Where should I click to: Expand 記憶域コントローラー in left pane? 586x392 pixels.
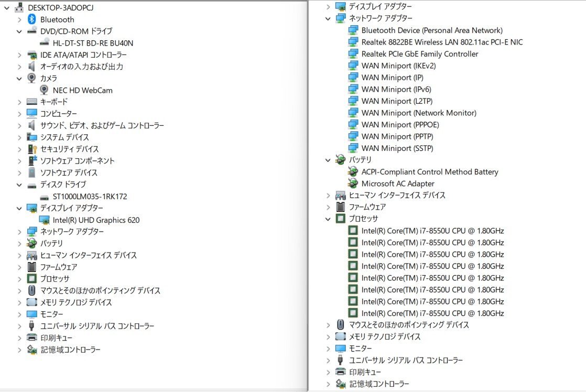(19, 350)
